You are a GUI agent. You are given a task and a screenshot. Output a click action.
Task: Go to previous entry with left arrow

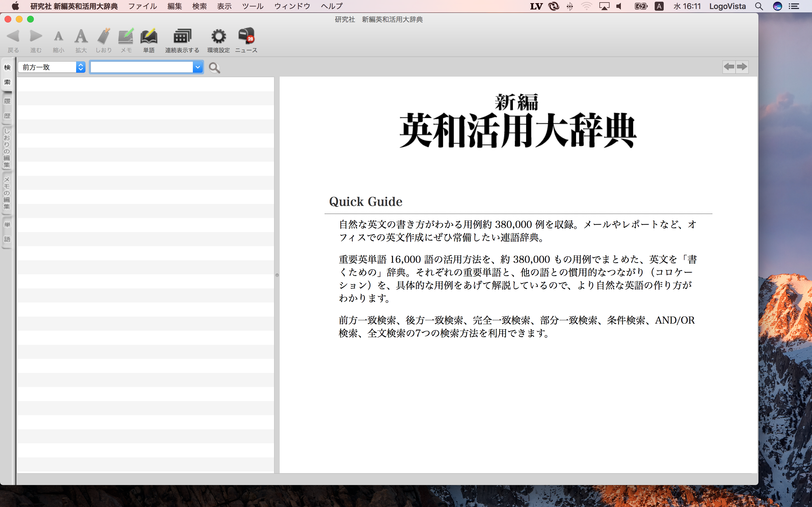tap(729, 67)
